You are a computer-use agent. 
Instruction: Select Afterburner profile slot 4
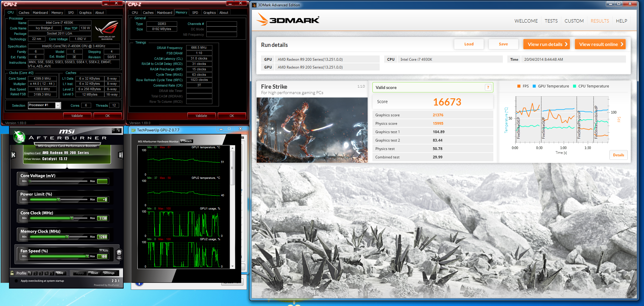tap(46, 273)
